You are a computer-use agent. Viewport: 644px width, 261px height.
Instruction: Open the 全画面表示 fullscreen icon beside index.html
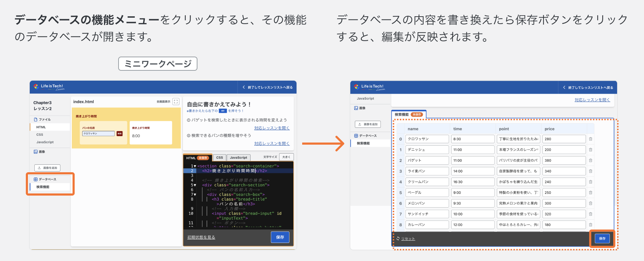(x=176, y=101)
